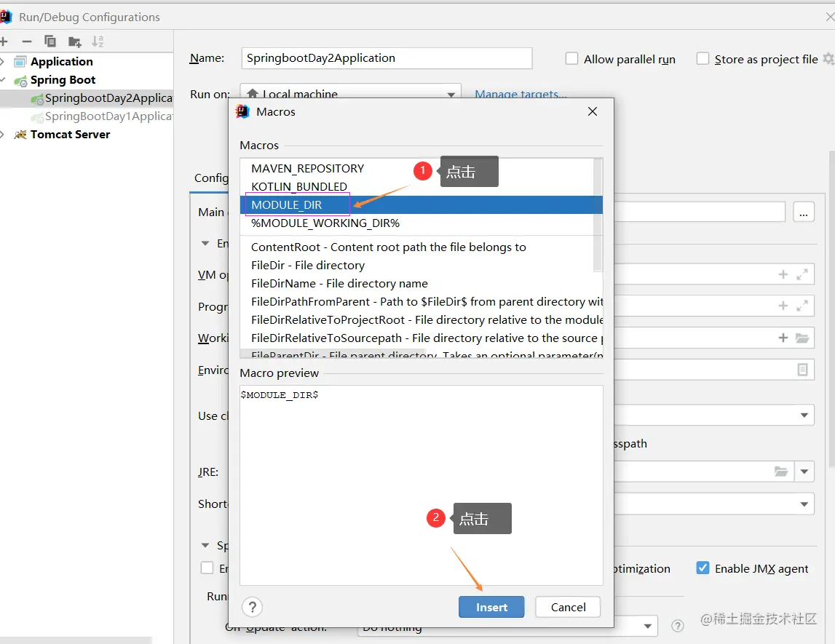Image resolution: width=835 pixels, height=644 pixels.
Task: Sort run configurations alphabetically
Action: coord(98,41)
